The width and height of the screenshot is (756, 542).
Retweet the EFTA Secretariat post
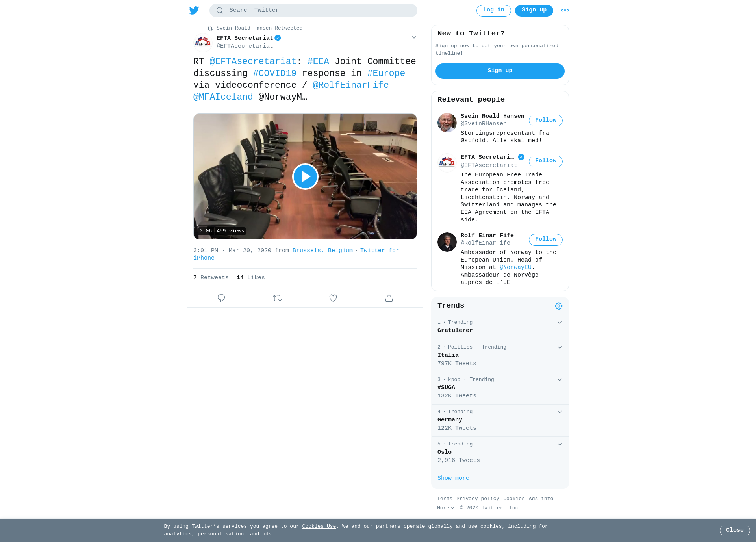(x=277, y=298)
